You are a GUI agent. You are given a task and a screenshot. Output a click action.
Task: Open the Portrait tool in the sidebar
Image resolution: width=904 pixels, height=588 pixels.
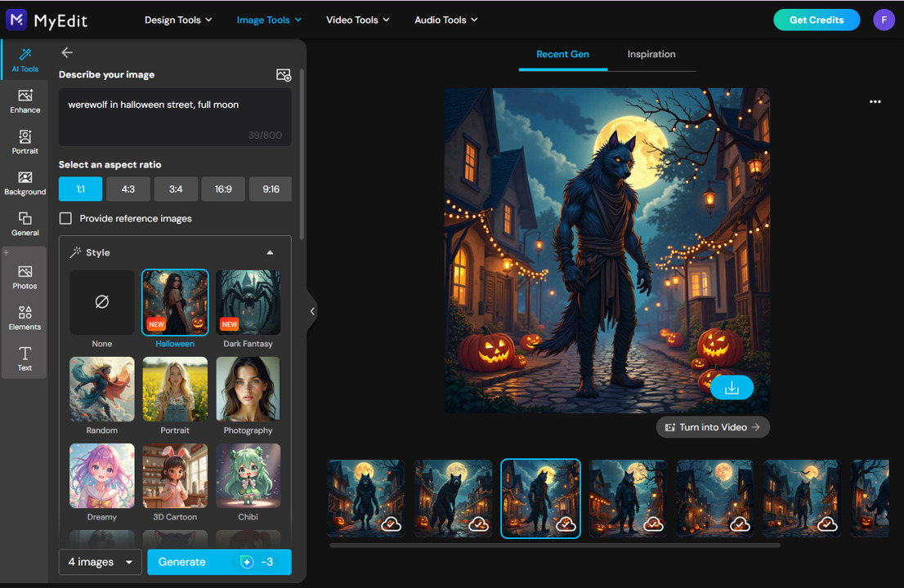(25, 142)
